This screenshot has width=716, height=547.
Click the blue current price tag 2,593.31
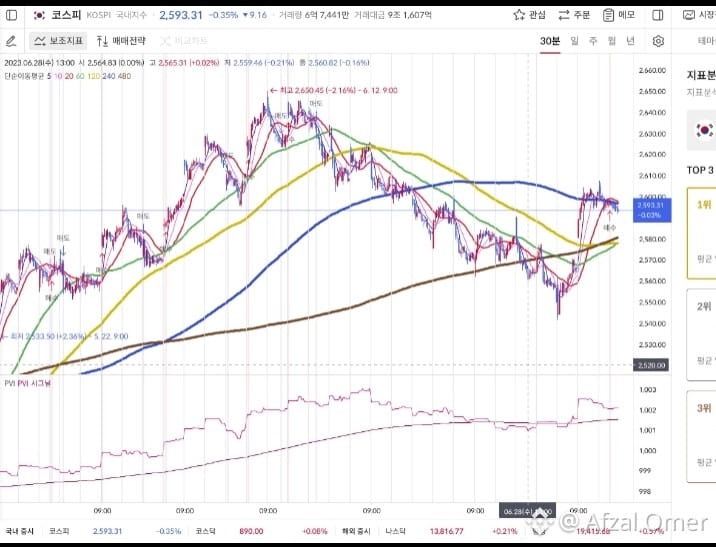pos(652,210)
